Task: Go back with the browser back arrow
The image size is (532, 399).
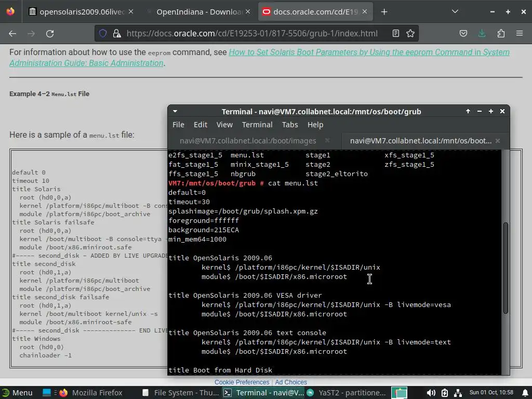Action: 12,34
